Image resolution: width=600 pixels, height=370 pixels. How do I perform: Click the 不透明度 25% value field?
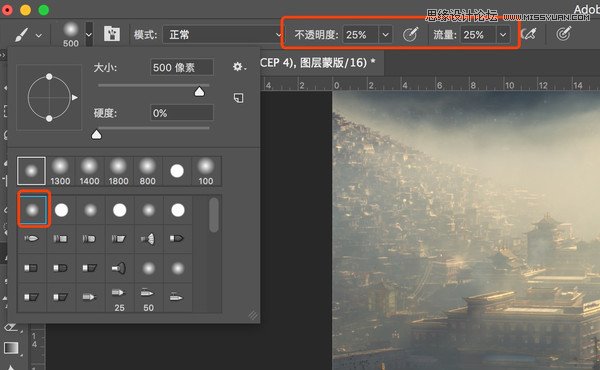click(360, 35)
